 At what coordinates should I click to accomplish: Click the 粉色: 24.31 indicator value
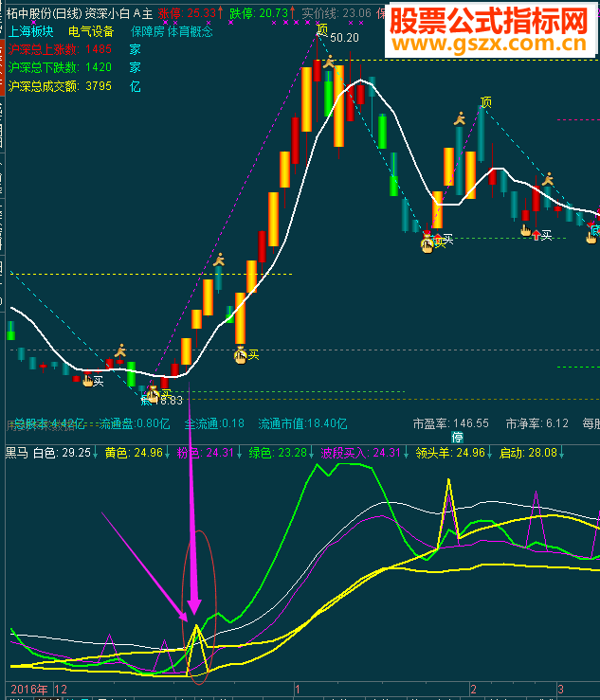pos(206,453)
